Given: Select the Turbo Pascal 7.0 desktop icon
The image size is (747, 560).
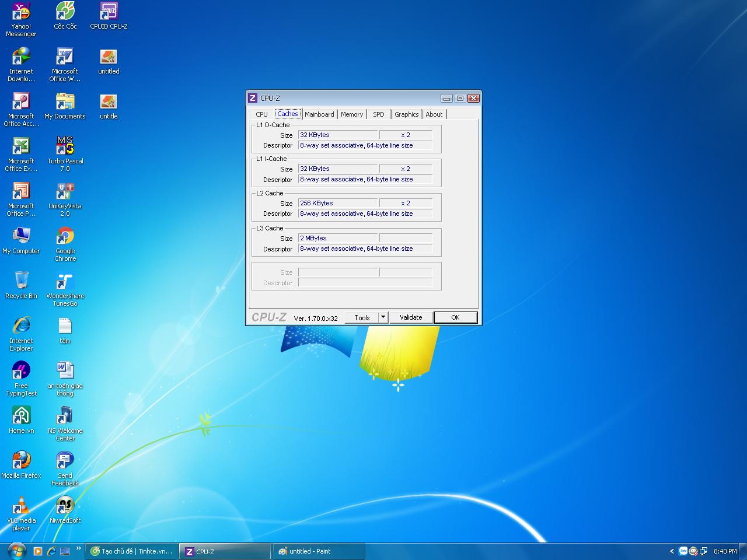Looking at the screenshot, I should (x=65, y=154).
